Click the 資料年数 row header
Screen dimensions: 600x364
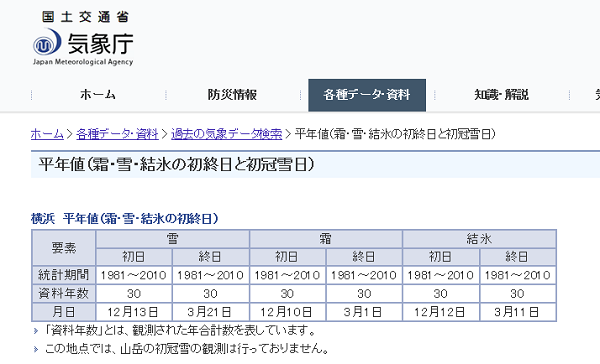click(64, 294)
